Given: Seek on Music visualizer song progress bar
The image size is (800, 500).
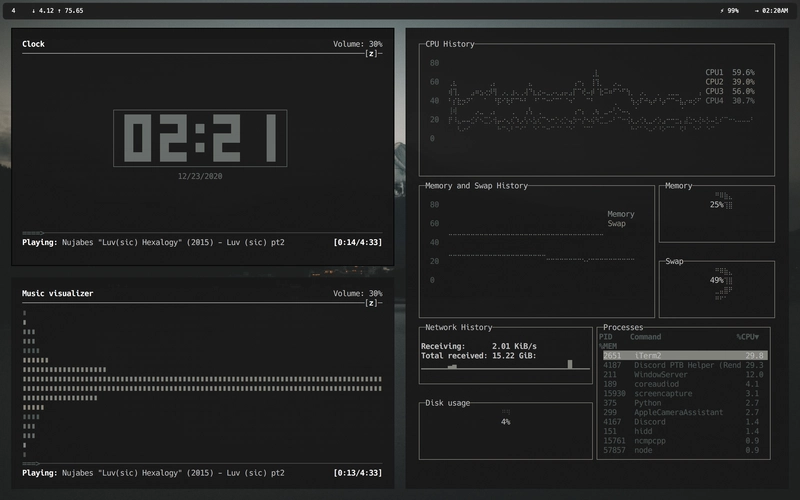Looking at the screenshot, I should coord(202,464).
